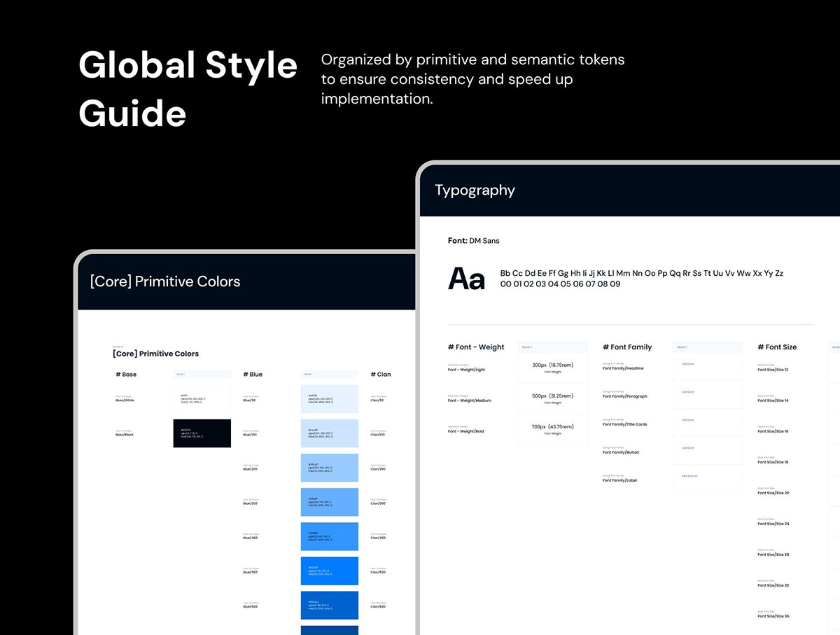840x635 pixels.
Task: Select the Blue/500 color swatch
Action: tap(329, 571)
